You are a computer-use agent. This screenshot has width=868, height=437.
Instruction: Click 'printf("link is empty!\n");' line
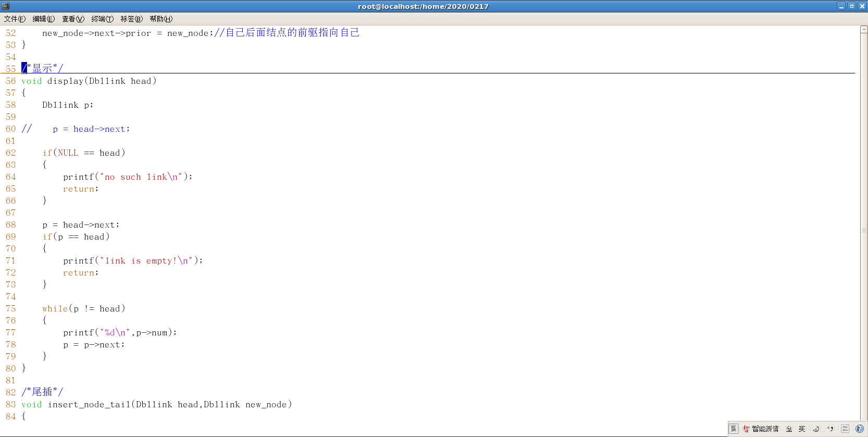tap(133, 260)
